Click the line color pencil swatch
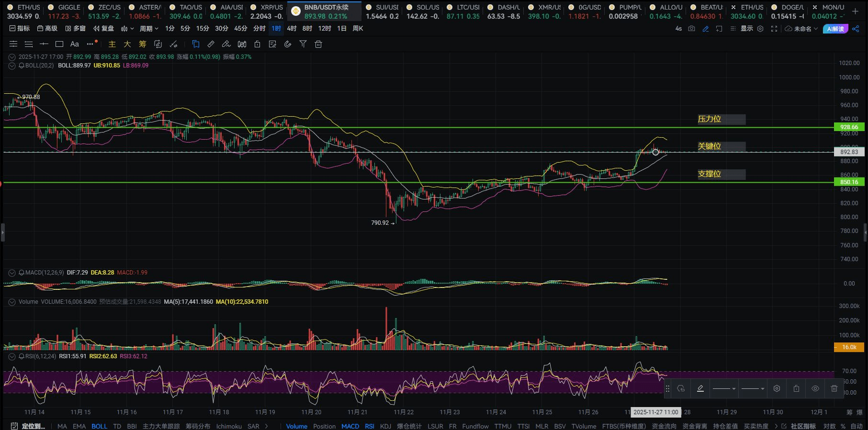The width and height of the screenshot is (868, 430). [700, 388]
